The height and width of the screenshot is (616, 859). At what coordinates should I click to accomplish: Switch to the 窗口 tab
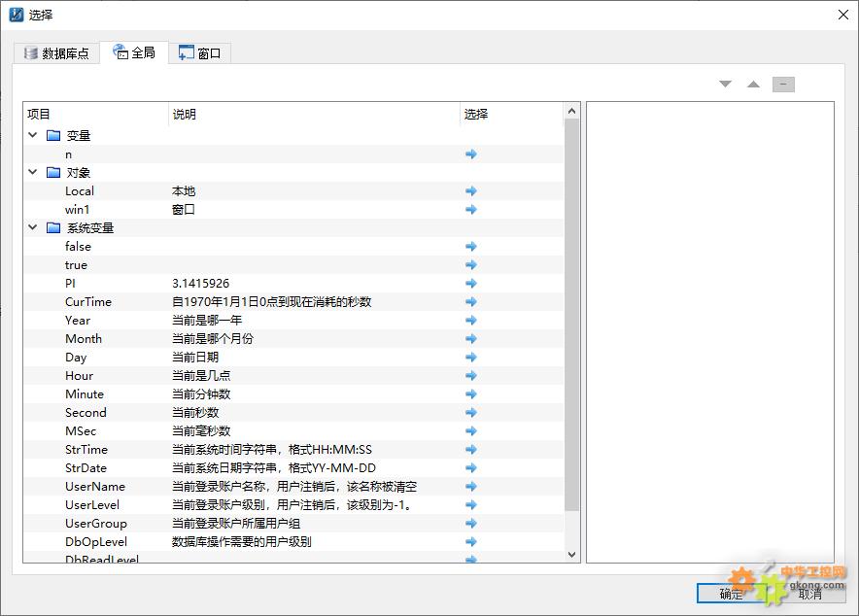(x=199, y=53)
